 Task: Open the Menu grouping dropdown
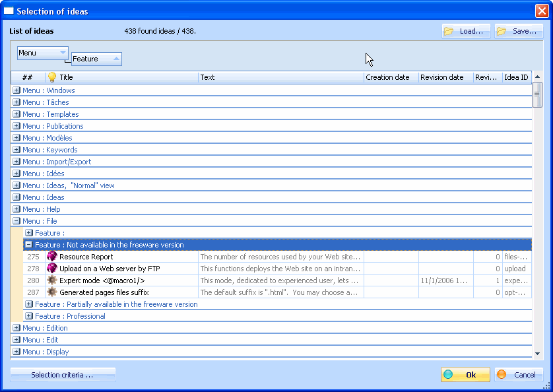(63, 52)
